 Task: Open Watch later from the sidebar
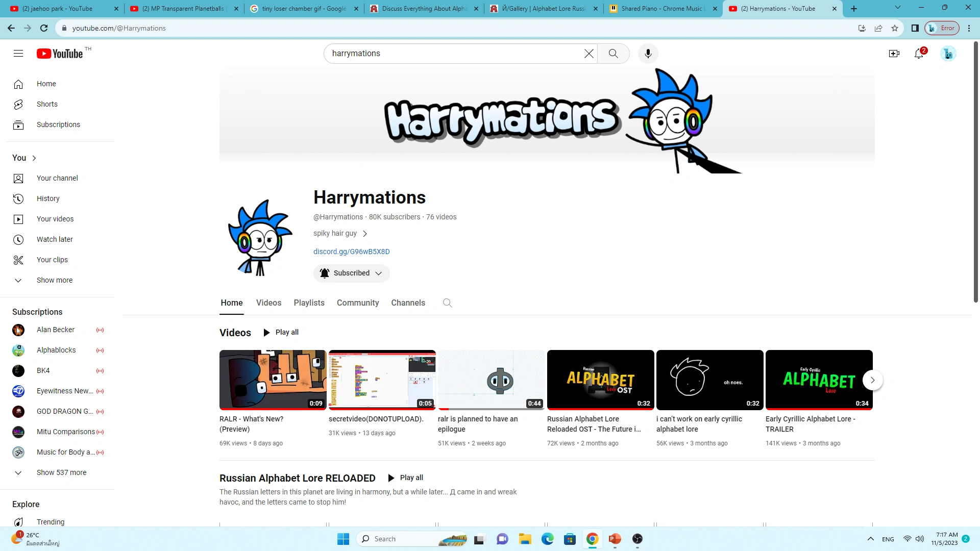coord(55,239)
